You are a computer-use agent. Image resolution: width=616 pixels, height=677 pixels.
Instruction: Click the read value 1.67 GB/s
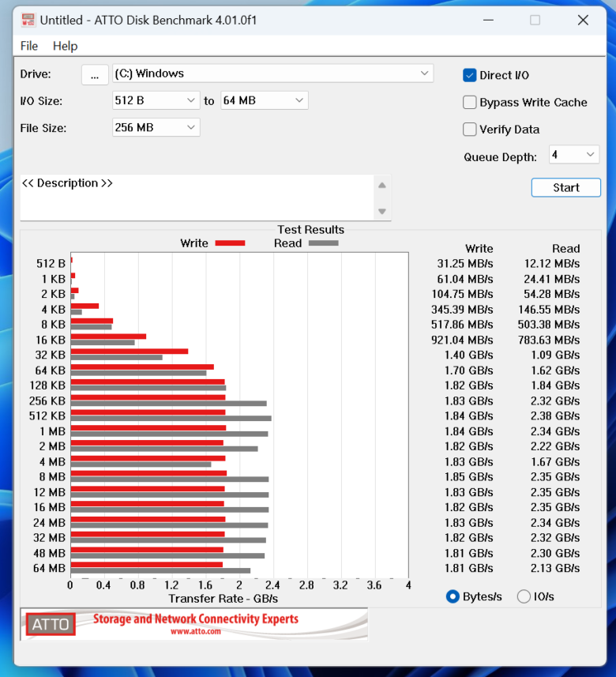pyautogui.click(x=555, y=461)
